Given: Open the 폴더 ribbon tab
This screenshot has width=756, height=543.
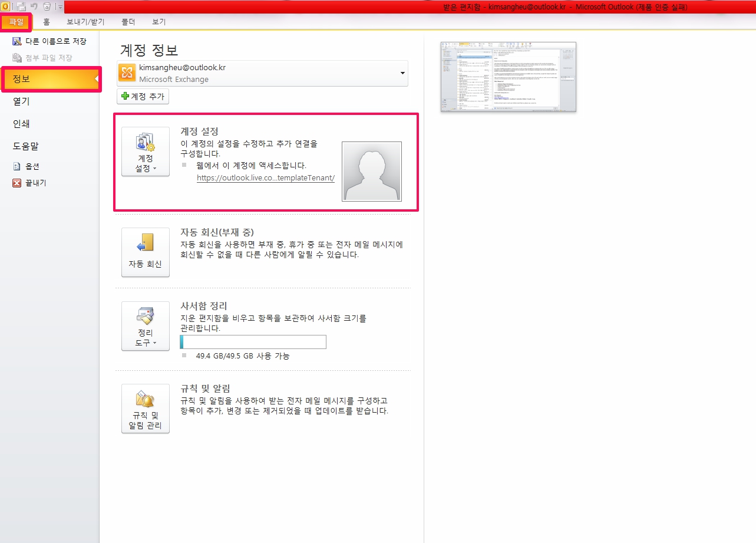Looking at the screenshot, I should tap(128, 22).
